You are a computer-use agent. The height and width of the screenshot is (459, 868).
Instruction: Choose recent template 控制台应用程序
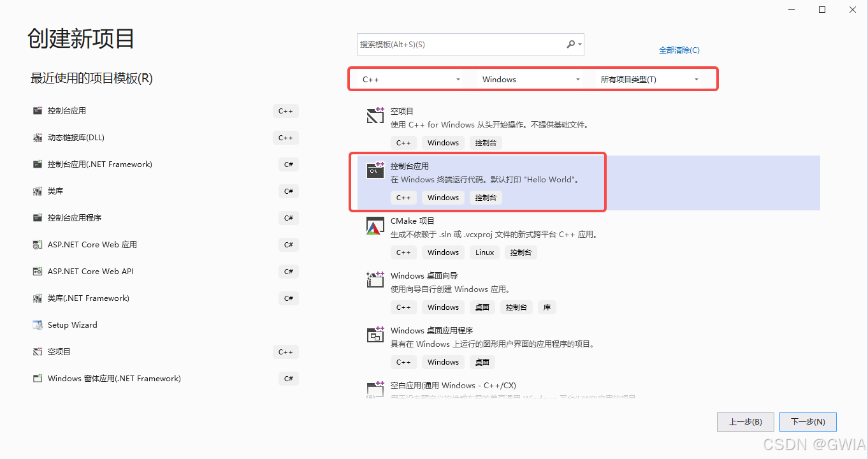pos(75,218)
